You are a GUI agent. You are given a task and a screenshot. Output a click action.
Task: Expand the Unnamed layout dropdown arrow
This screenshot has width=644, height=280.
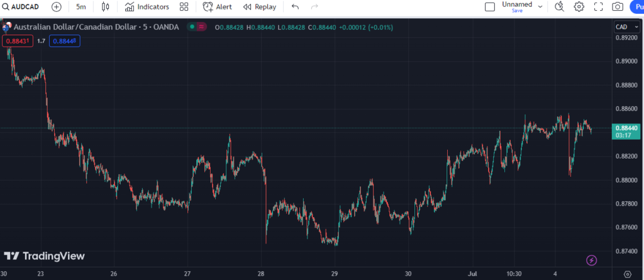click(540, 7)
